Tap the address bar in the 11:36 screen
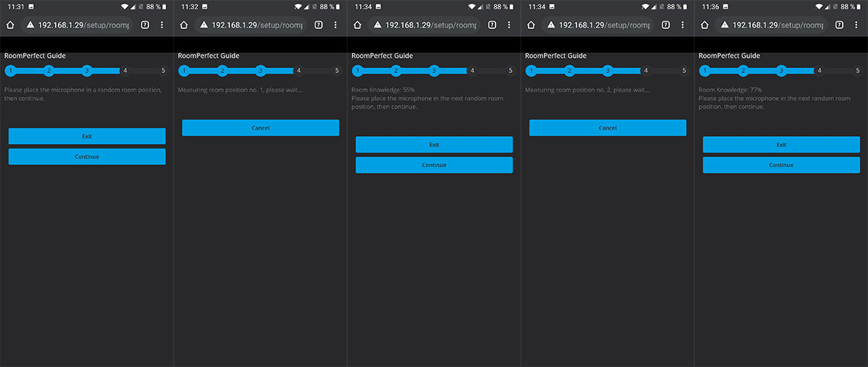This screenshot has width=868, height=367. tap(771, 25)
